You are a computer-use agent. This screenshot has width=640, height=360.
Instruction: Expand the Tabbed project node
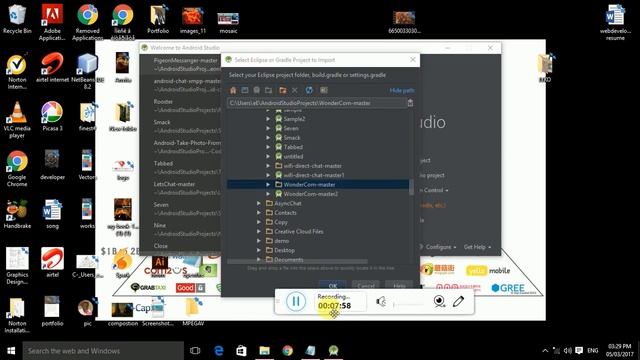coord(268,147)
